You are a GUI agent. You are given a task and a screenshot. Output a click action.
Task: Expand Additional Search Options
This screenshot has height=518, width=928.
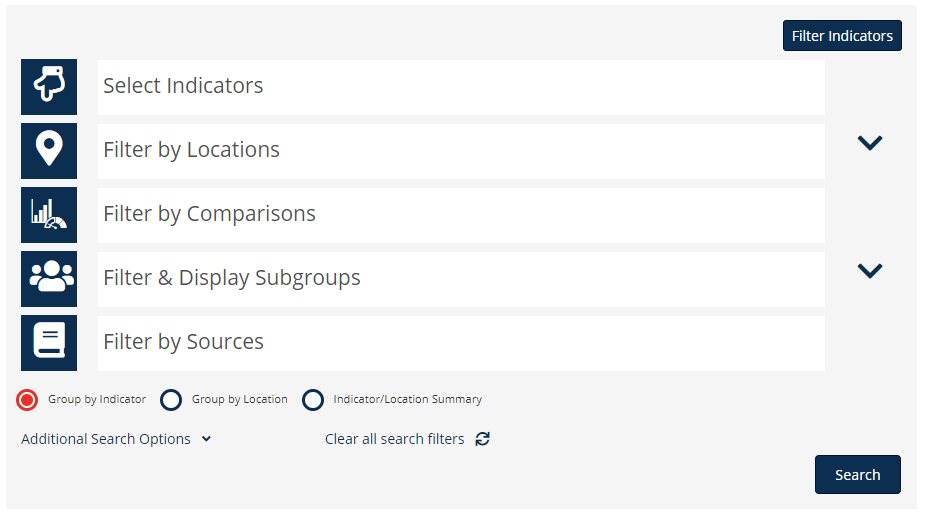pos(116,439)
